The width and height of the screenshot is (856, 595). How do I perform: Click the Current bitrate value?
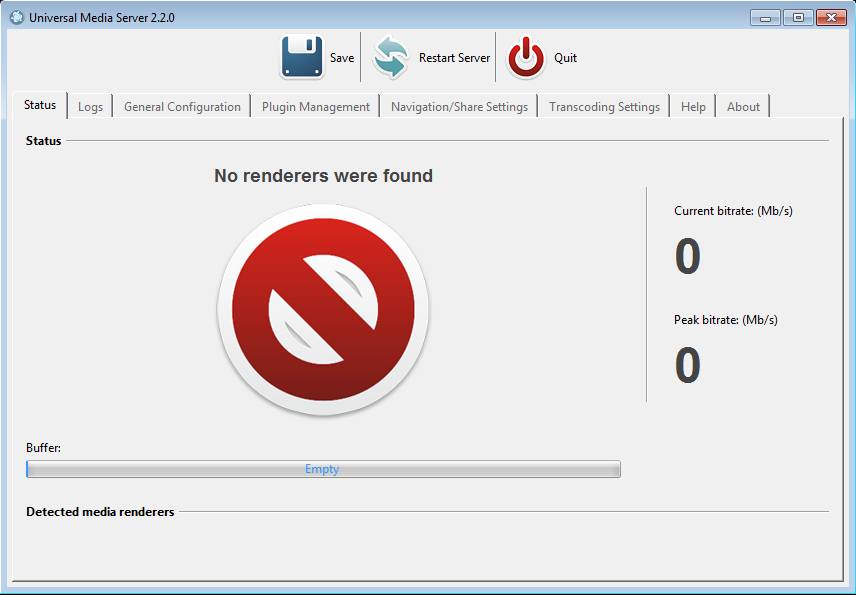687,257
